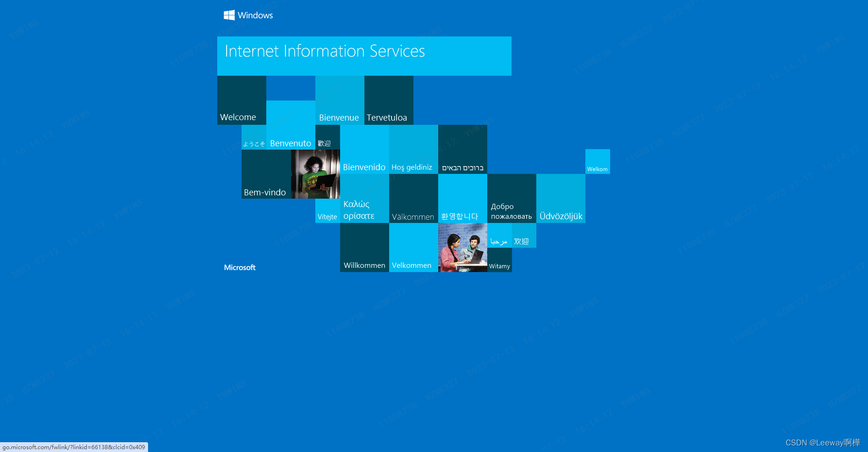This screenshot has height=452, width=868.
Task: Select the Velkommen tile
Action: click(x=413, y=247)
